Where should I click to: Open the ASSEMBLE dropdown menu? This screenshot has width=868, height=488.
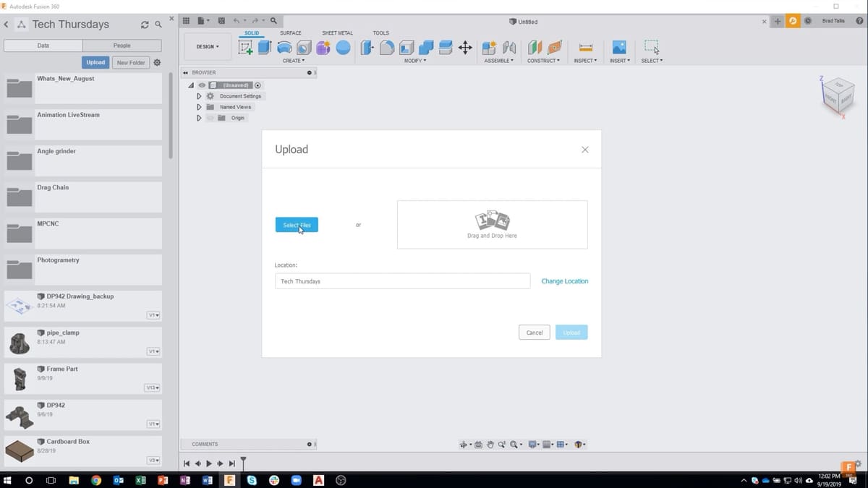[499, 61]
